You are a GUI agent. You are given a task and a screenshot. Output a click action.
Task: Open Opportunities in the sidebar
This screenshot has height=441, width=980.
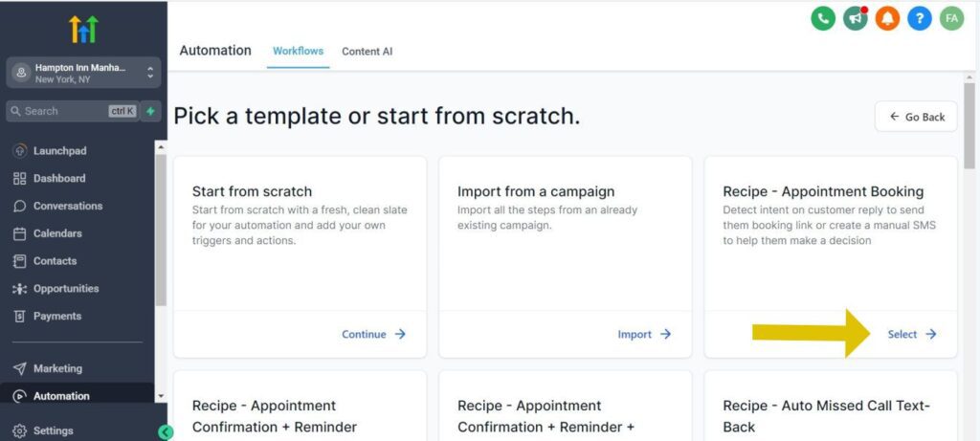65,288
